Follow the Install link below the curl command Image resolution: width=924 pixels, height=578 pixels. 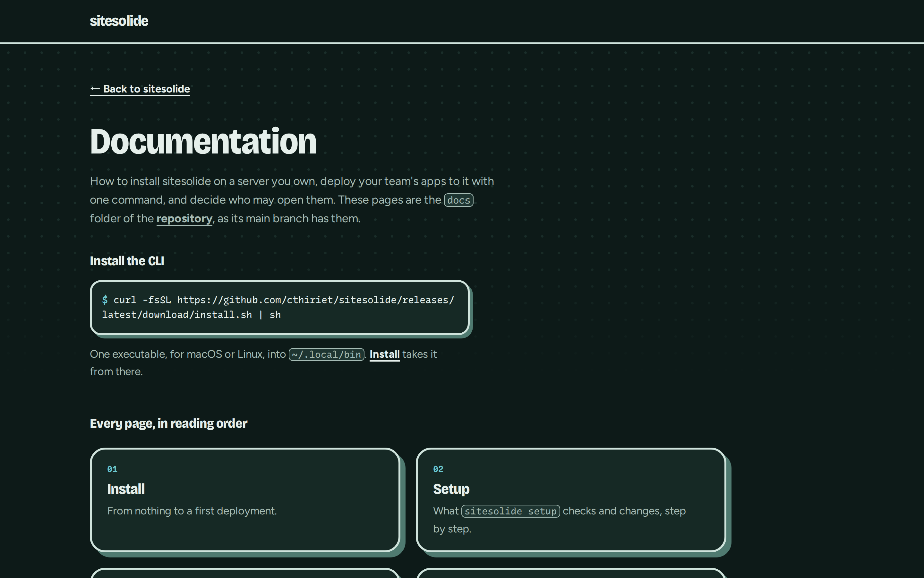pos(384,355)
